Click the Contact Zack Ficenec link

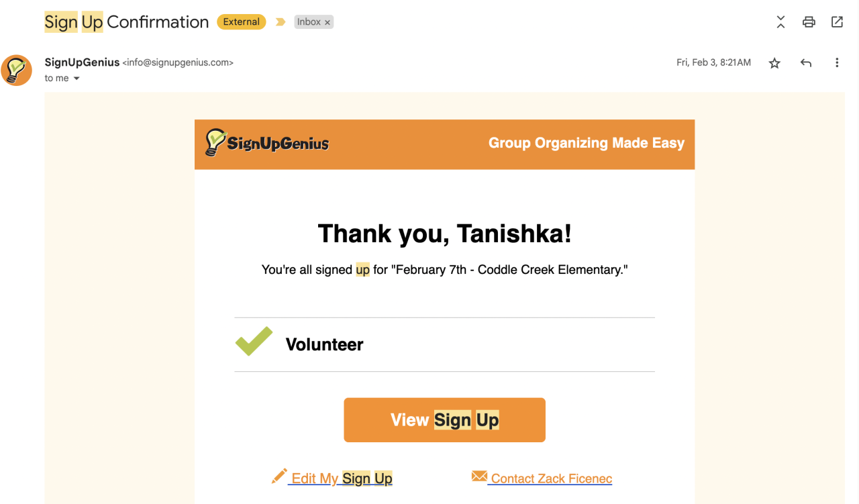[551, 478]
